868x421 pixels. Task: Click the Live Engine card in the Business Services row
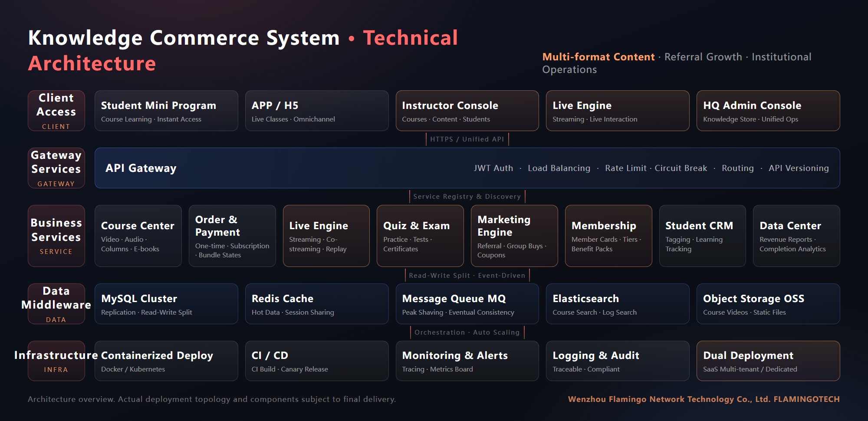(x=326, y=236)
